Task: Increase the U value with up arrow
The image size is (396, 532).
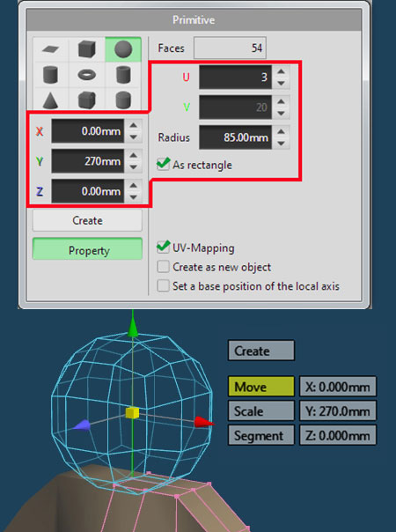Action: [x=281, y=71]
